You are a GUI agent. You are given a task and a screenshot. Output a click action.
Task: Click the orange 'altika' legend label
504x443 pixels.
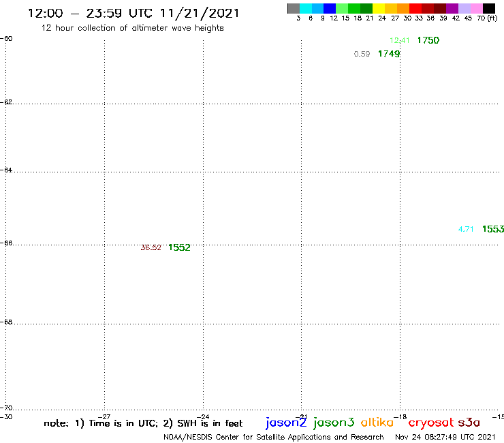click(377, 422)
